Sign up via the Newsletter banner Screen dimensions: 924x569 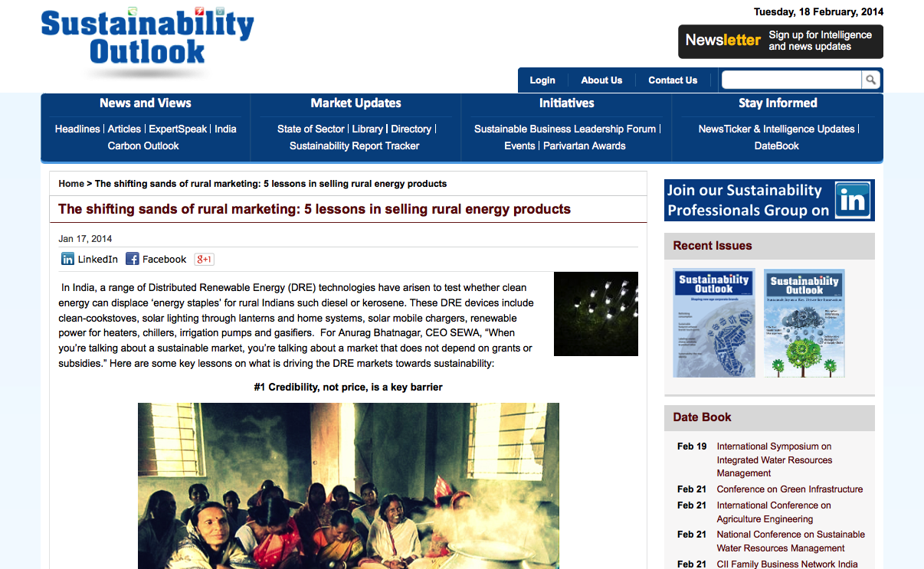click(781, 41)
